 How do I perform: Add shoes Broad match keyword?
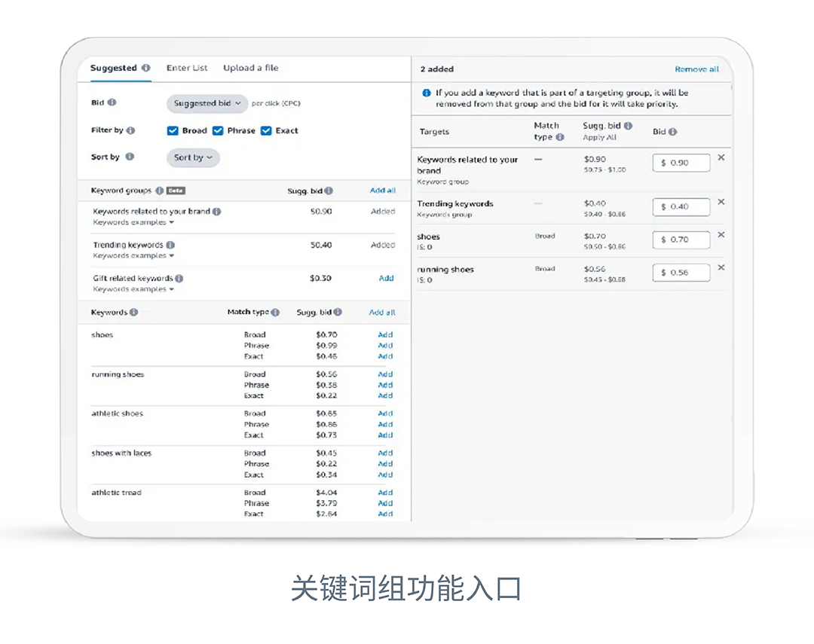(385, 334)
